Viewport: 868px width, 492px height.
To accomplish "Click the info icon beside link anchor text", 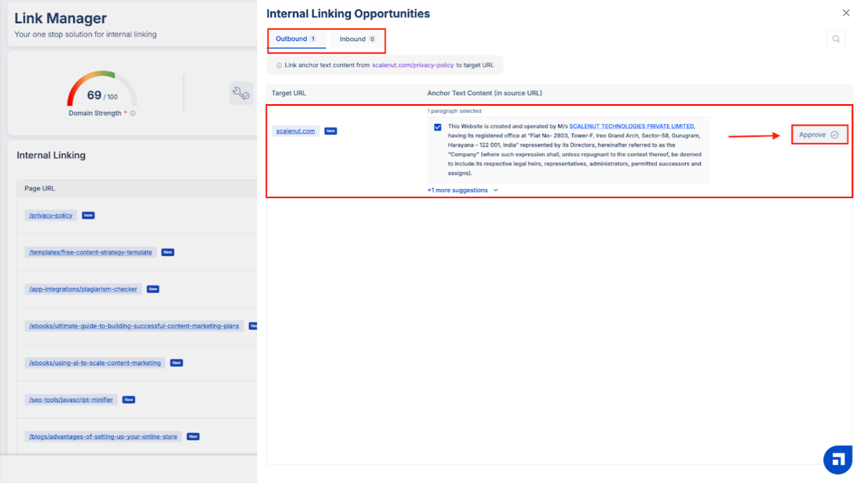I will tap(279, 65).
